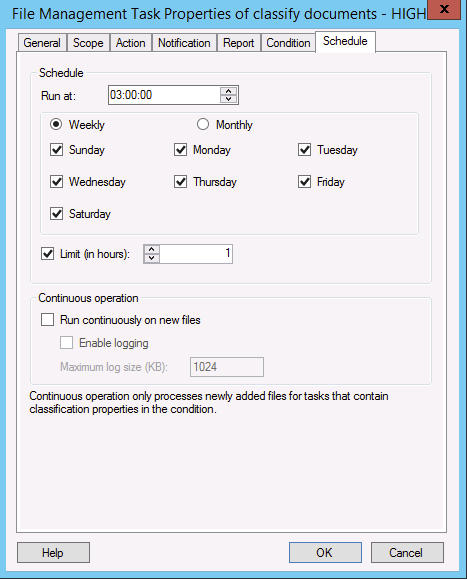Screen dimensions: 467x580
Task: Uncheck the Sunday checkbox
Action: [x=56, y=150]
